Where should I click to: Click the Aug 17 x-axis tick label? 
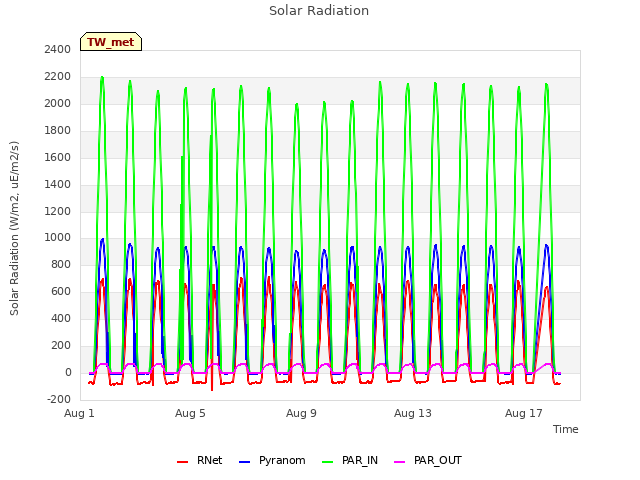[524, 413]
